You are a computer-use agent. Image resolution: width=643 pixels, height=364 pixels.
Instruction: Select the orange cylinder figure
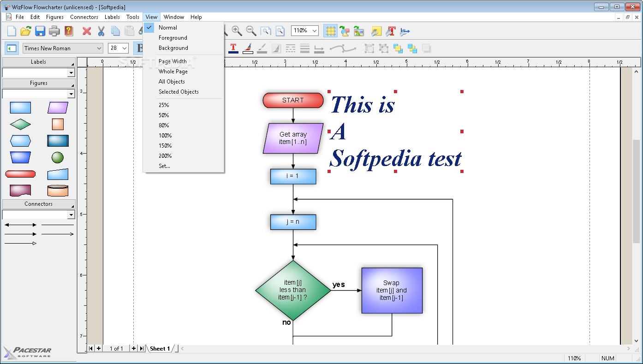[58, 191]
